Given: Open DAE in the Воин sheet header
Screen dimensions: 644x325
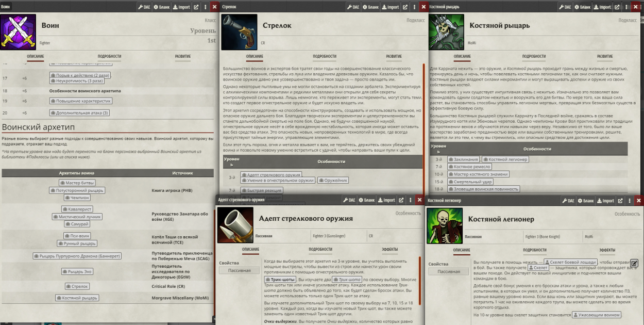Looking at the screenshot, I should (x=144, y=7).
